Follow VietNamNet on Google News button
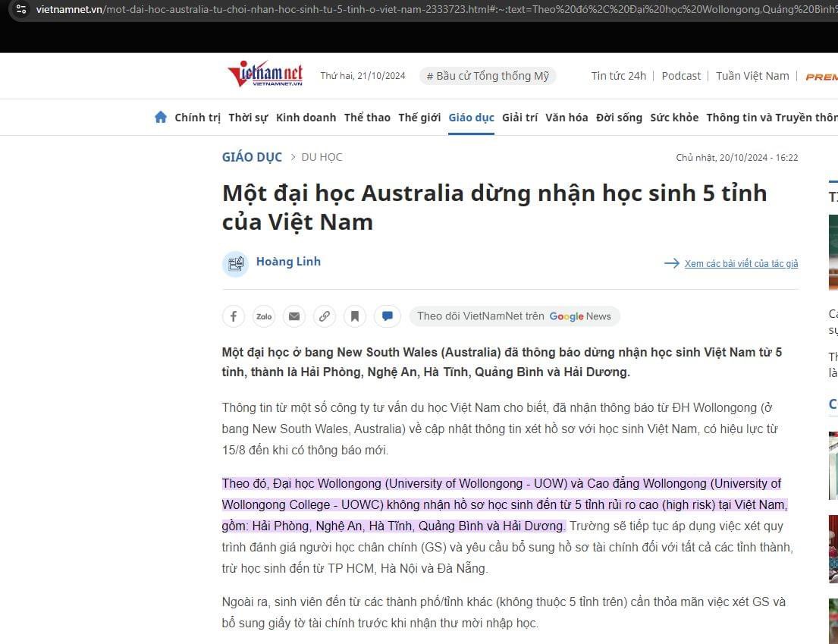838x644 pixels. (514, 316)
